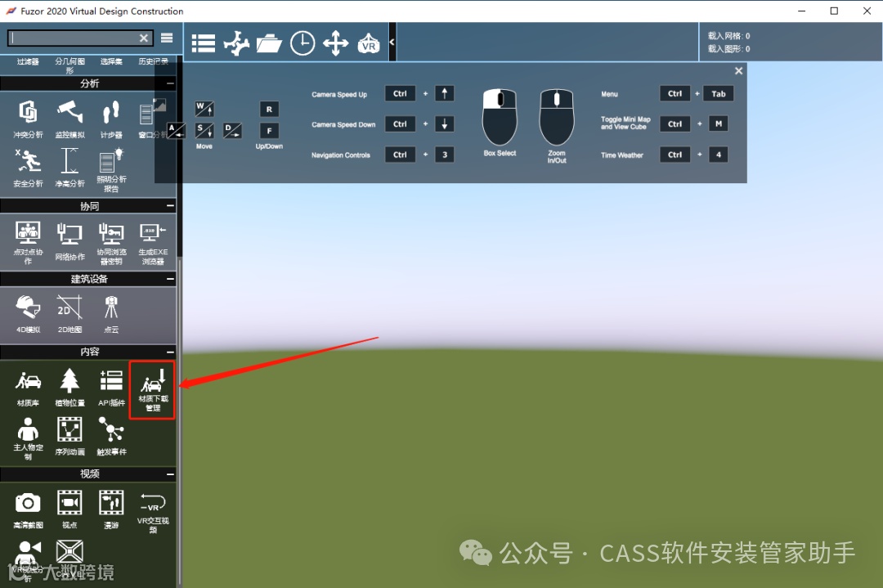This screenshot has height=588, width=883.
Task: Open the 冲突分析 clash analysis tool
Action: (x=28, y=119)
